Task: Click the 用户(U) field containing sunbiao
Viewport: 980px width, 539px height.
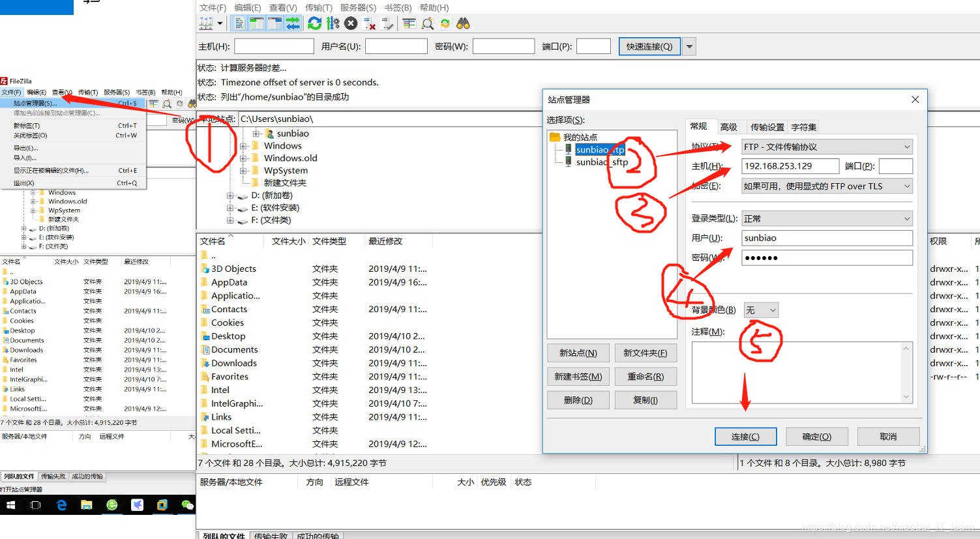Action: [x=827, y=238]
